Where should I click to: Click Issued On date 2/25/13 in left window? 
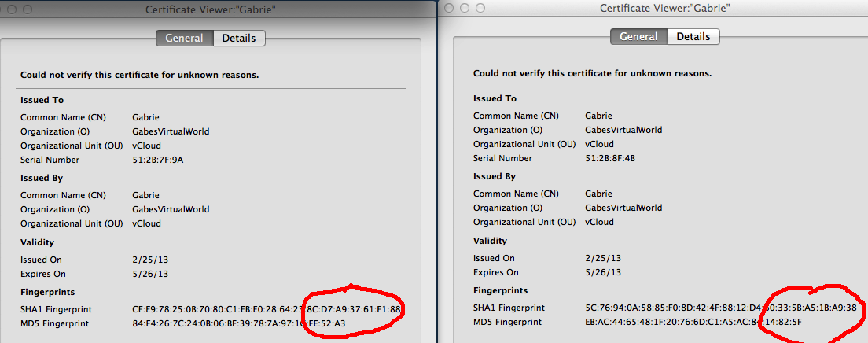pyautogui.click(x=150, y=260)
